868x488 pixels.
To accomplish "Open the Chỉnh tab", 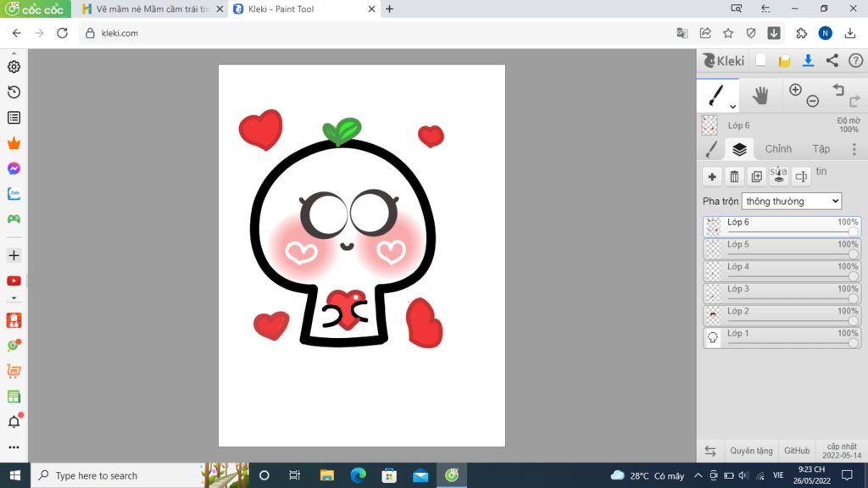I will coord(778,149).
